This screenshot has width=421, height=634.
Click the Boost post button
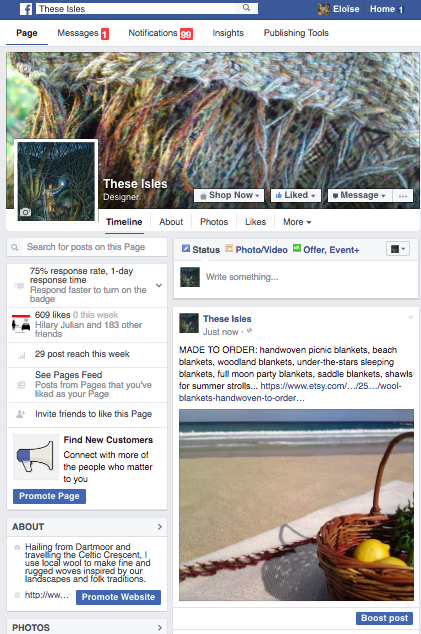[x=384, y=618]
